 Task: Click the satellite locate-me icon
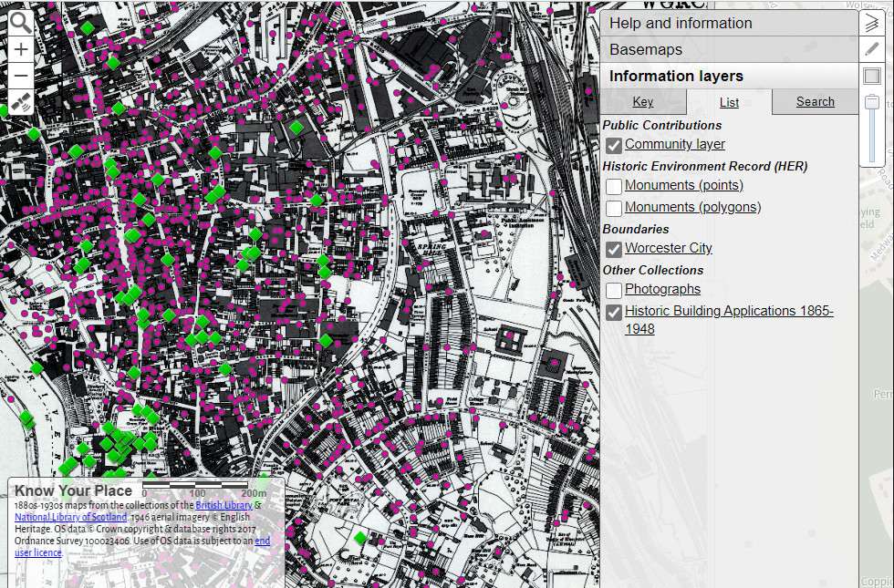point(21,103)
